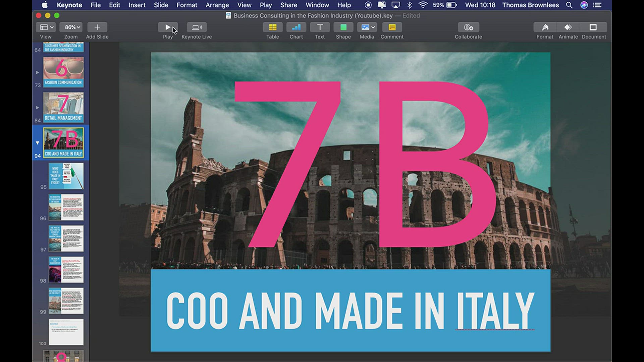Open Keynote Live from toolbar
The height and width of the screenshot is (362, 644).
[x=197, y=27]
